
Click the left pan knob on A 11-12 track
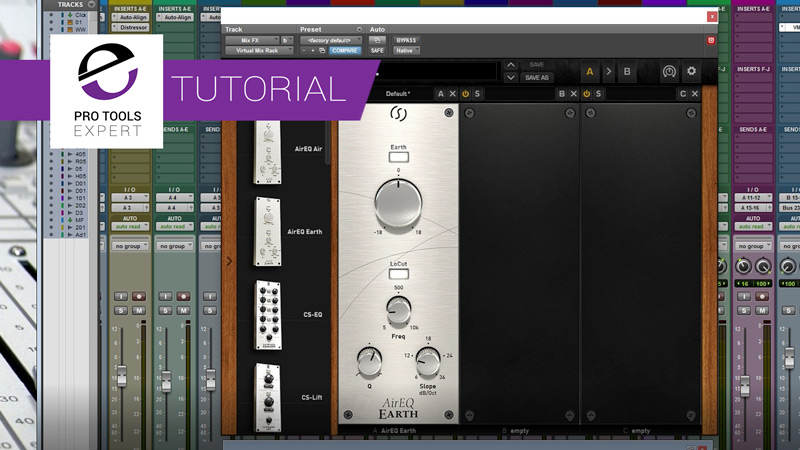click(x=743, y=266)
